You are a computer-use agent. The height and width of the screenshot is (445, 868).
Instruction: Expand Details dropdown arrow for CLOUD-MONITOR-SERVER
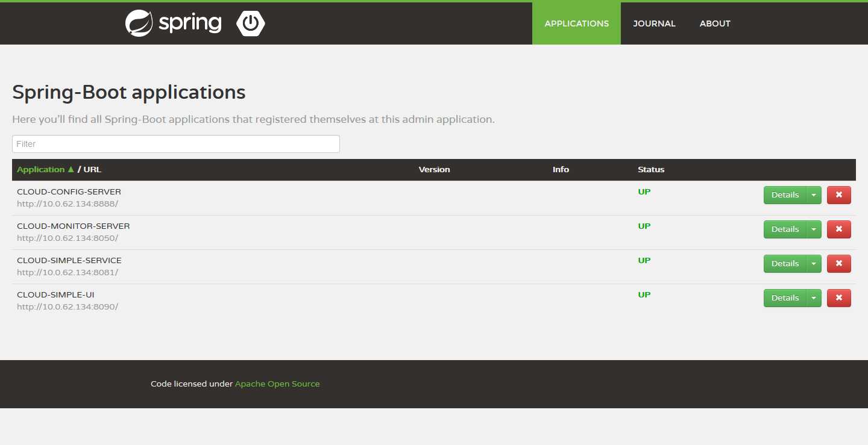point(814,229)
